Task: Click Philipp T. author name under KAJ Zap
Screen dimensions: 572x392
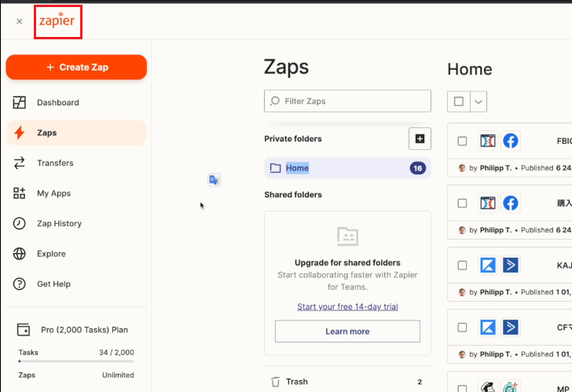Action: [x=496, y=292]
